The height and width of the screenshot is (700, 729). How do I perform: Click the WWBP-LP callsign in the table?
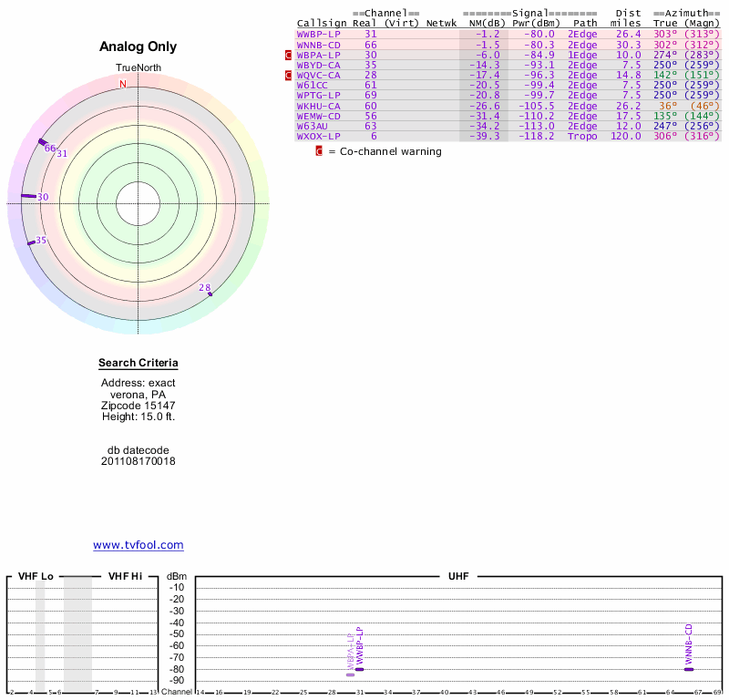tap(319, 34)
